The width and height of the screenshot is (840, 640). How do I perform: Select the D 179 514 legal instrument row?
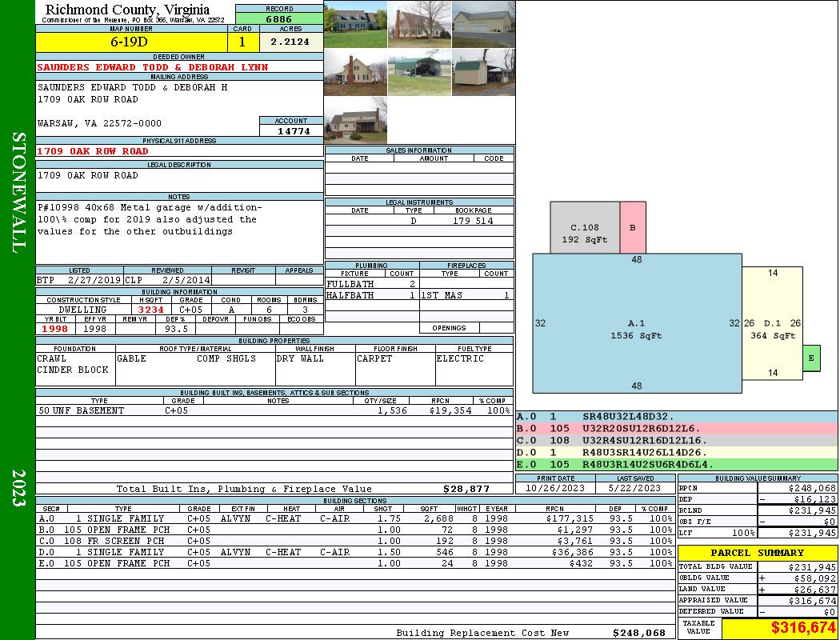[x=419, y=220]
